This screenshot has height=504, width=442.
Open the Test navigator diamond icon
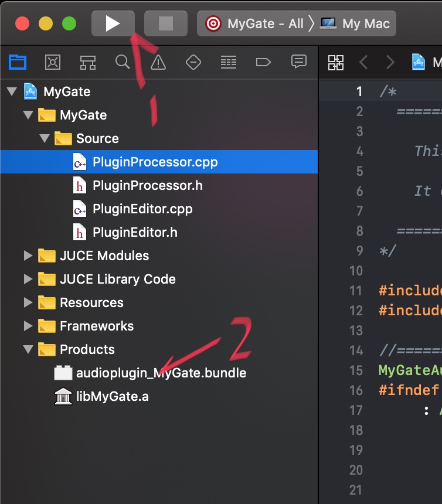click(193, 62)
